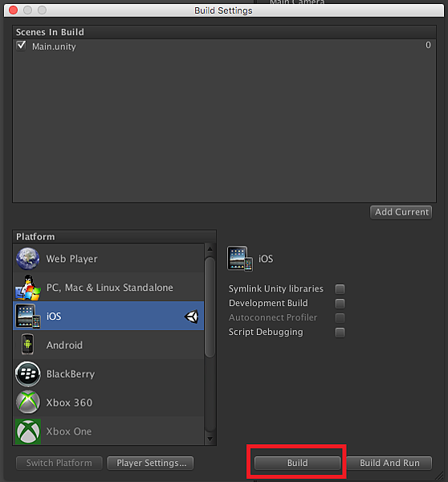Screen dimensions: 448x482
Task: Select the Android platform label
Action: pos(64,345)
